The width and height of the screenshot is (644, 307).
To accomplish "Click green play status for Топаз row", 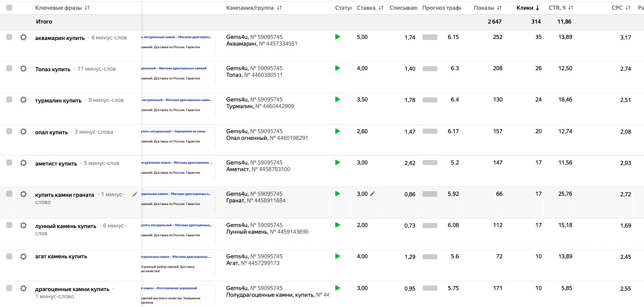I will tap(337, 68).
